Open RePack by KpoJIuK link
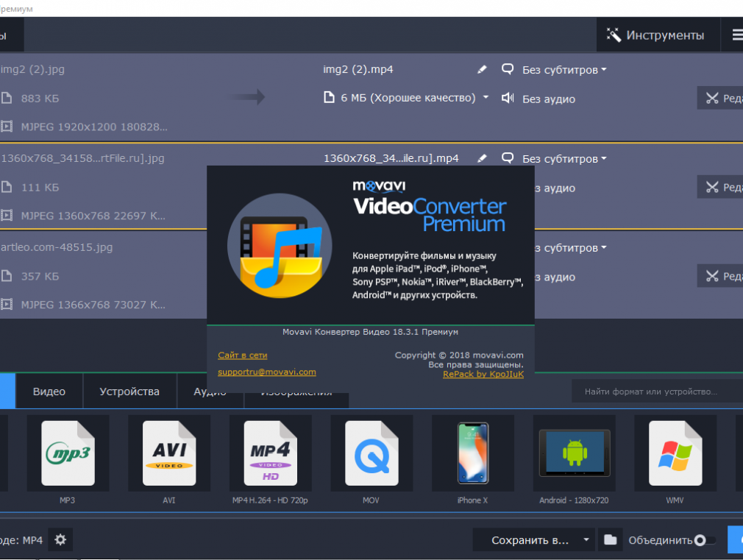 tap(483, 374)
